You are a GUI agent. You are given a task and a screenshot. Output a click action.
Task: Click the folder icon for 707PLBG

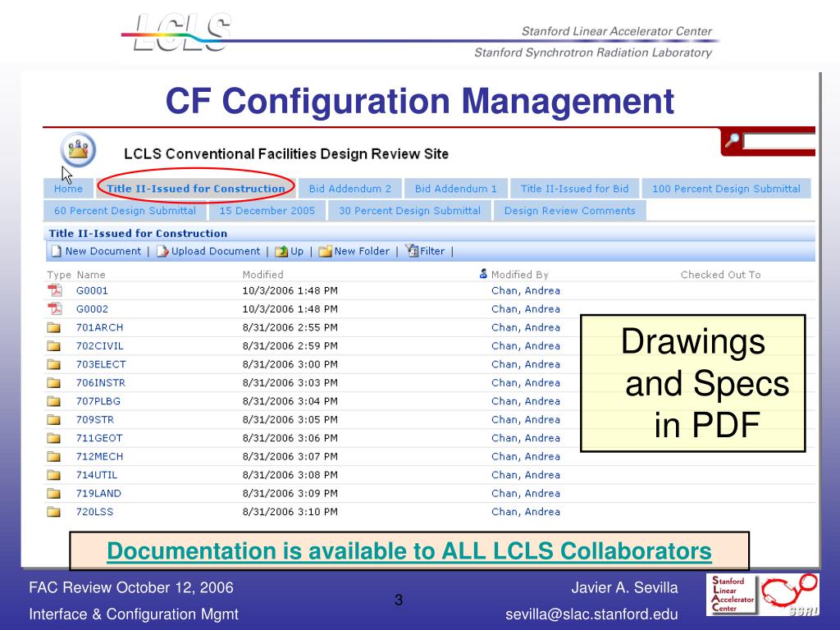coord(53,400)
